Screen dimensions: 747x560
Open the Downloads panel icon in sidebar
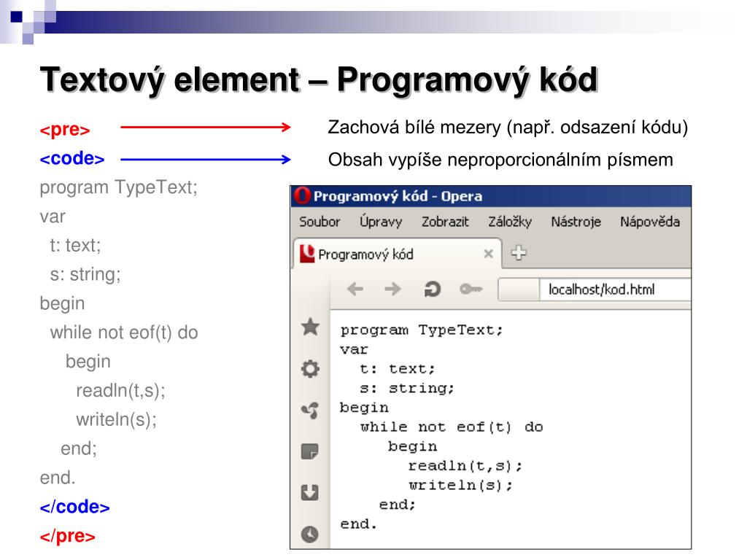pos(310,493)
